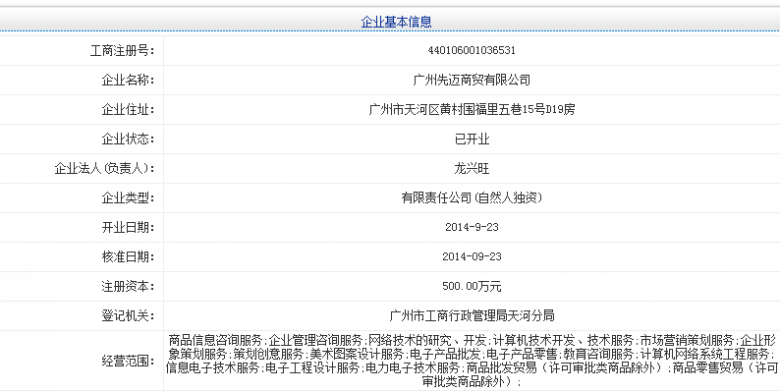Click the 登记机关 label
780x392 pixels.
click(128, 316)
